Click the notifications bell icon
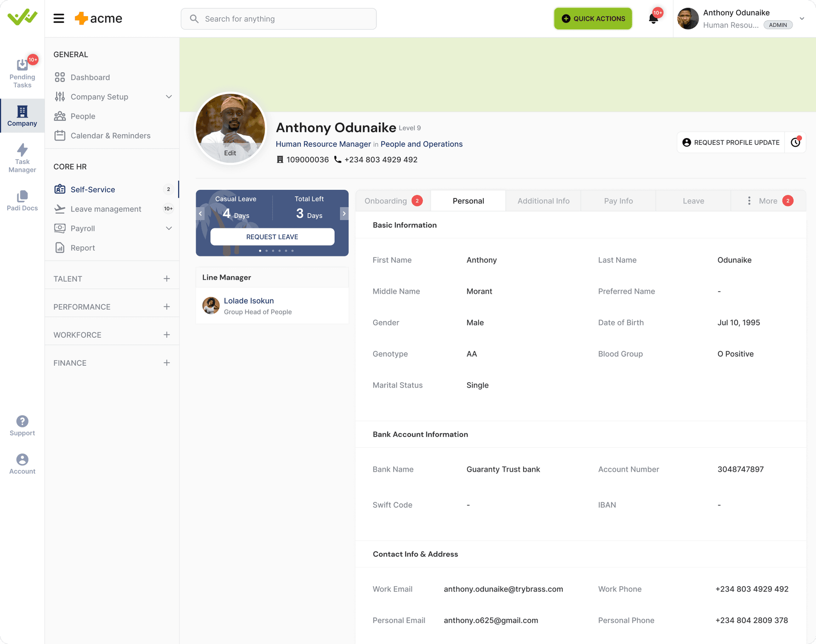Screen dimensions: 816x644 point(653,18)
